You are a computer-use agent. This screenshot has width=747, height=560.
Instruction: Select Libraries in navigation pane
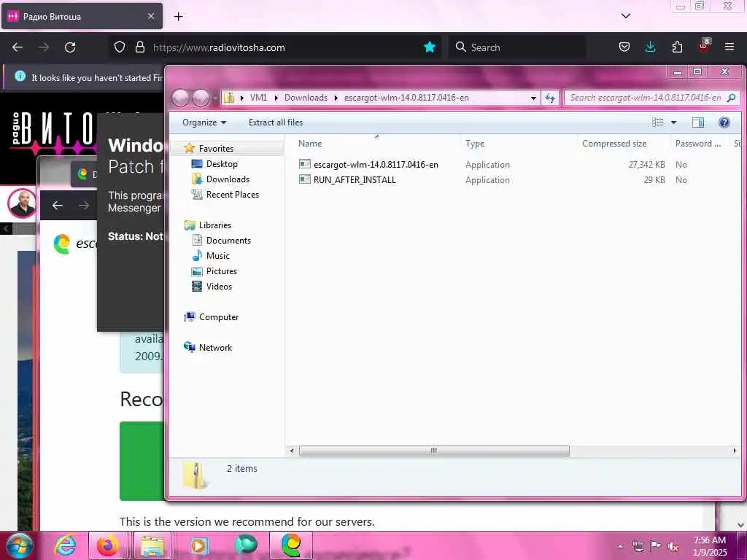[215, 225]
